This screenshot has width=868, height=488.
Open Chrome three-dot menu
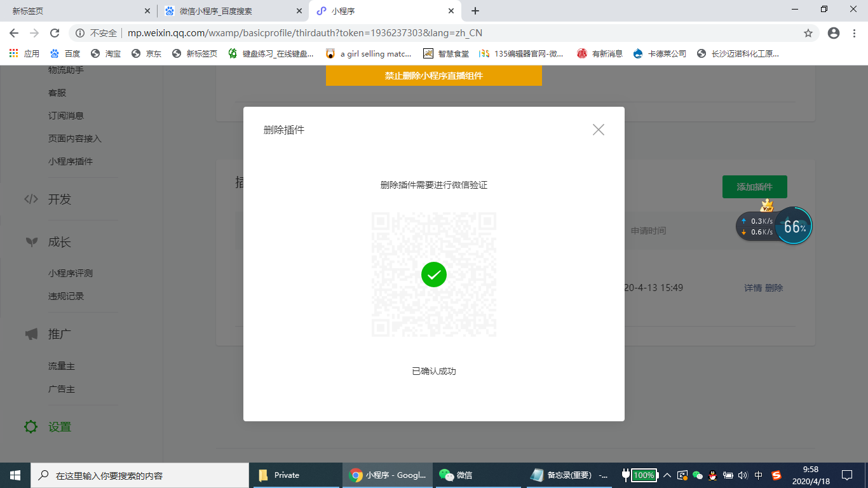pyautogui.click(x=855, y=33)
